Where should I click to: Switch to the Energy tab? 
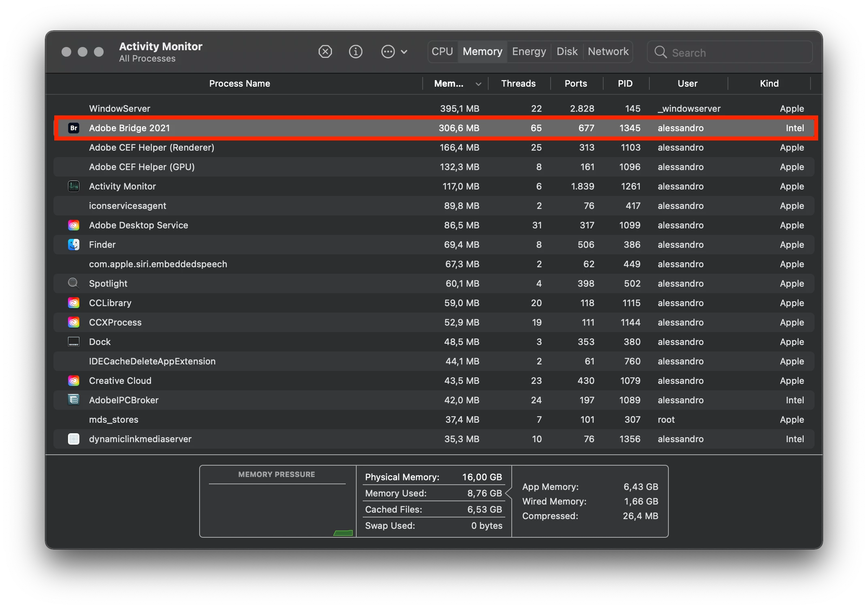529,52
